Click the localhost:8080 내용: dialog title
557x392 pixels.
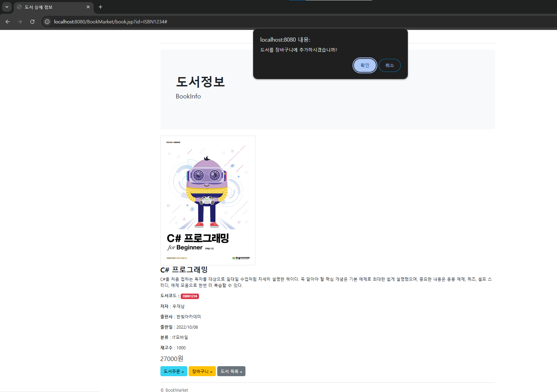click(285, 40)
